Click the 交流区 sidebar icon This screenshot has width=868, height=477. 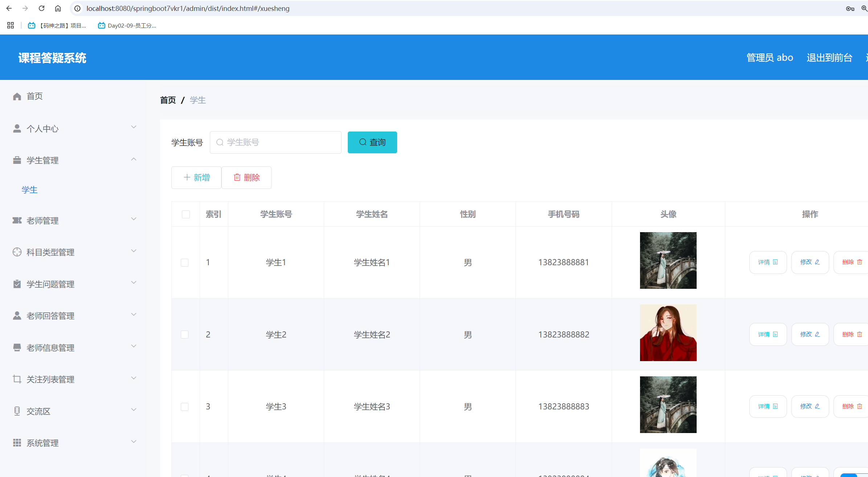(17, 411)
